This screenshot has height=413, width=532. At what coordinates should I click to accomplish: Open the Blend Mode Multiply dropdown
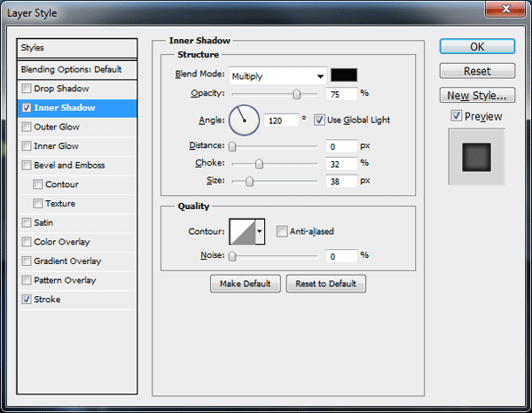pos(278,76)
